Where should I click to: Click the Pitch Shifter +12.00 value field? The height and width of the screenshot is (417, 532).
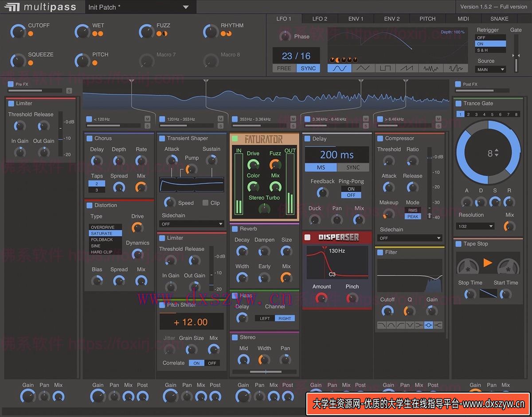192,322
